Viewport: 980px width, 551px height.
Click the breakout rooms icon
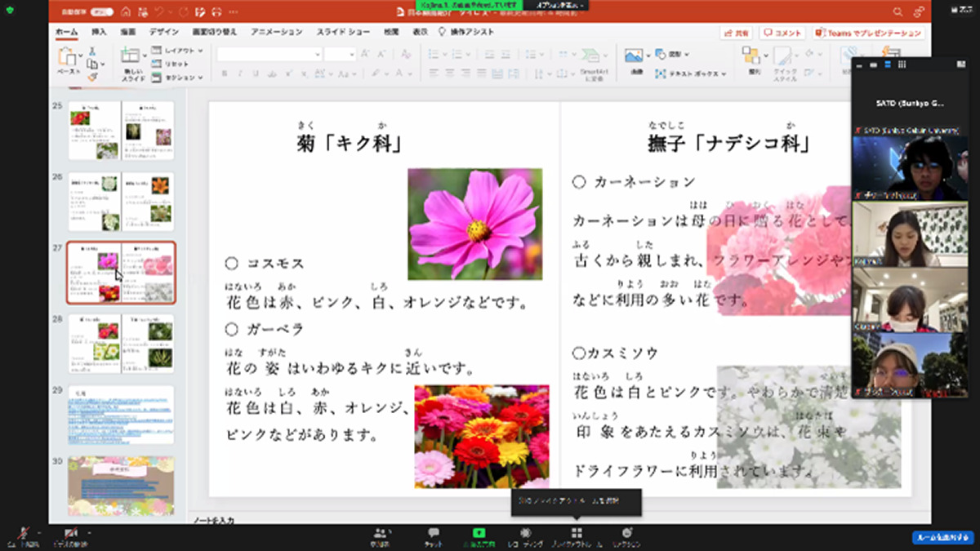(577, 533)
